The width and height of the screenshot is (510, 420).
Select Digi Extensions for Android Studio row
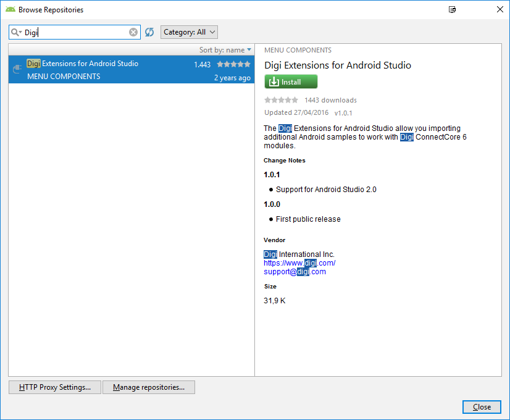tap(132, 69)
